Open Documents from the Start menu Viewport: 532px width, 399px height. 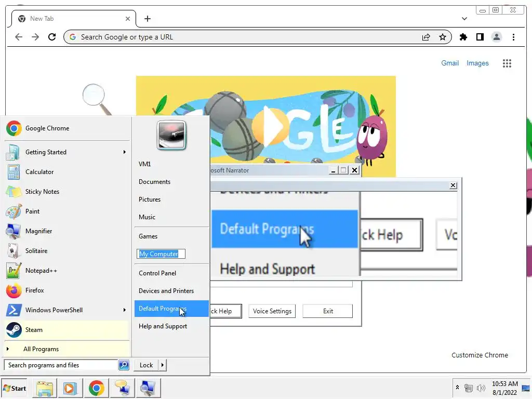[171, 181]
